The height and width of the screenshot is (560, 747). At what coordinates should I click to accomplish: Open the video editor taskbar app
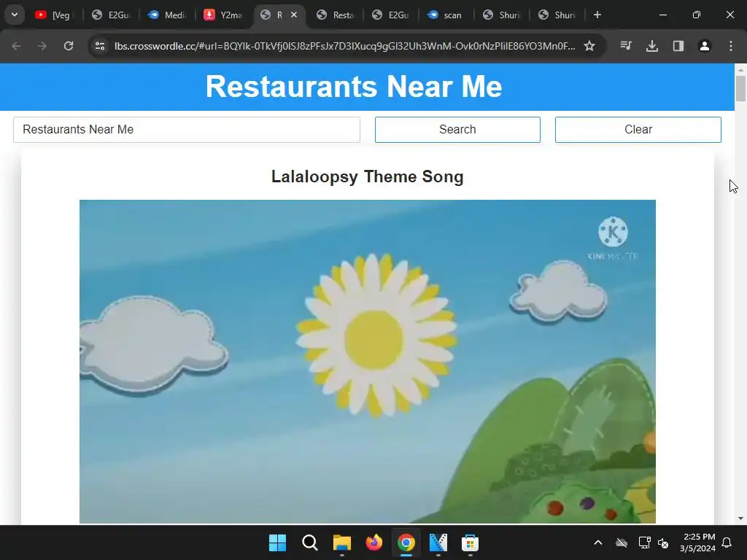[x=438, y=542]
